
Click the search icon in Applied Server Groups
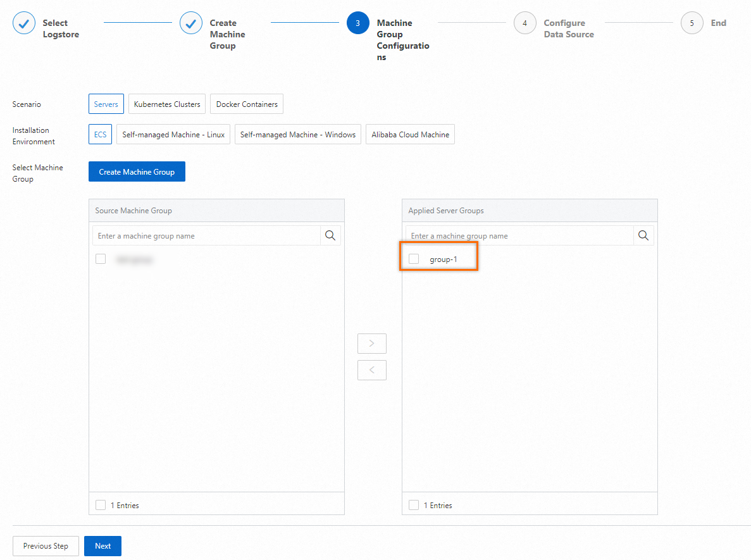(x=643, y=235)
